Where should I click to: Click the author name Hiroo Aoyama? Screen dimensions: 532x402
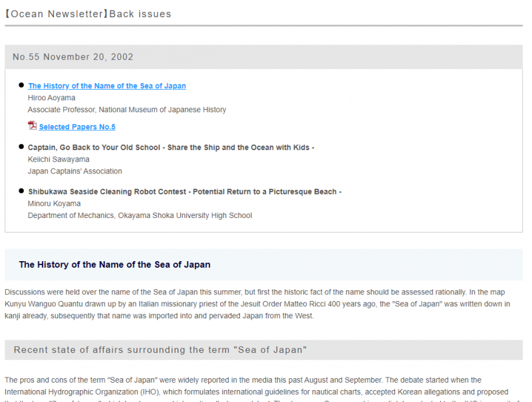point(51,98)
